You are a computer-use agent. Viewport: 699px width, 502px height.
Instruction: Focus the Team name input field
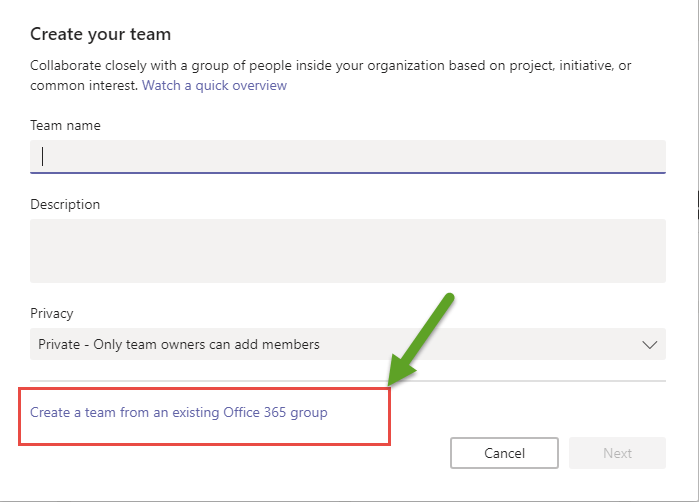347,156
